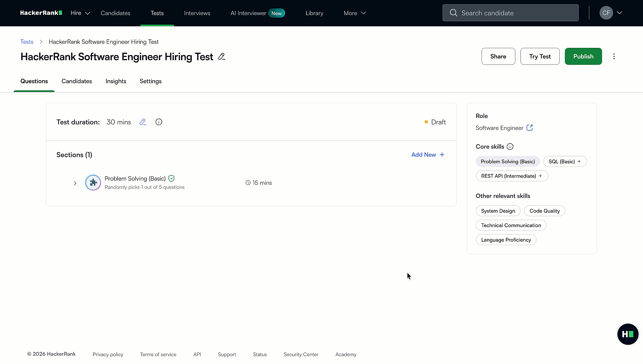Image resolution: width=643 pixels, height=364 pixels.
Task: Open the AI Interviewer menu item
Action: pyautogui.click(x=248, y=13)
